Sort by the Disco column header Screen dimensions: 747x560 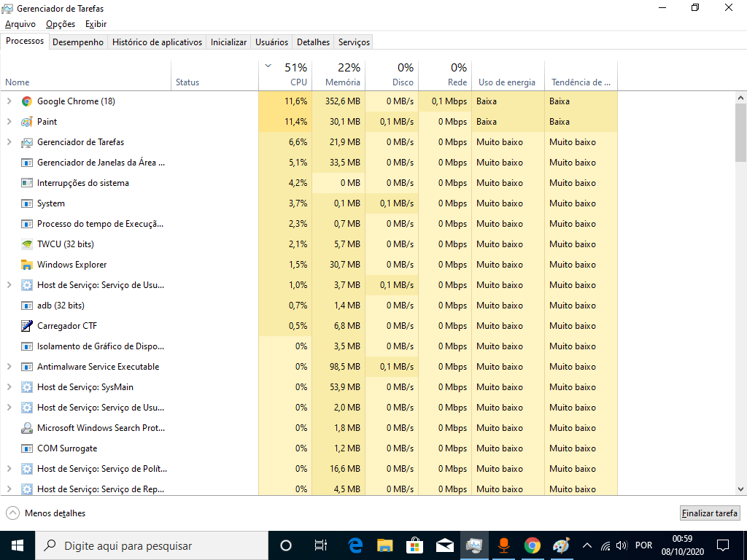[392, 75]
